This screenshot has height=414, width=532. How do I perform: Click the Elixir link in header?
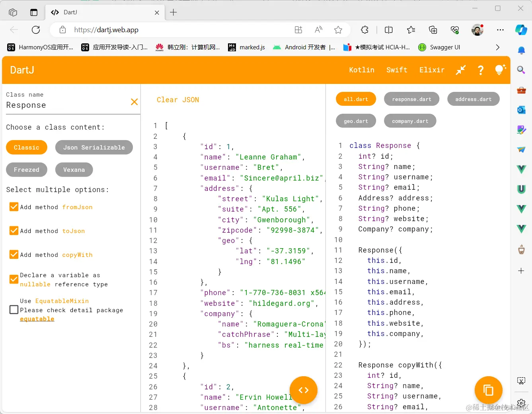pyautogui.click(x=432, y=70)
